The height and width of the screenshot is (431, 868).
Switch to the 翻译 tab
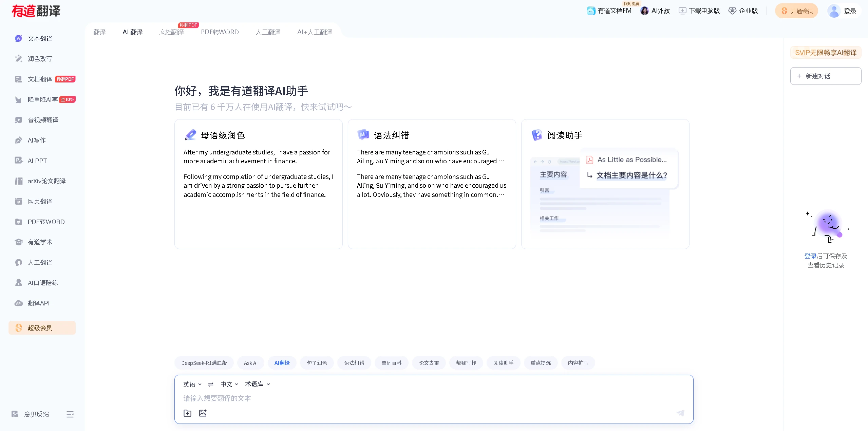(x=99, y=32)
